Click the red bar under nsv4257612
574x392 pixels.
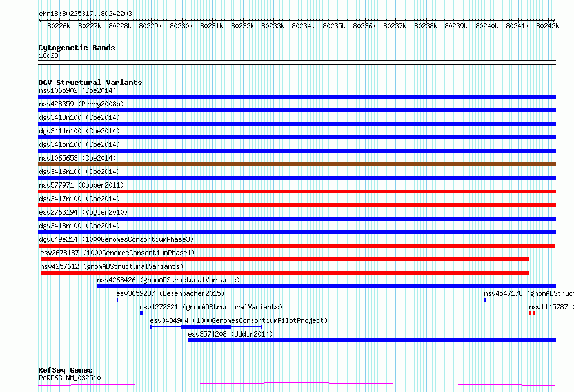click(x=285, y=273)
